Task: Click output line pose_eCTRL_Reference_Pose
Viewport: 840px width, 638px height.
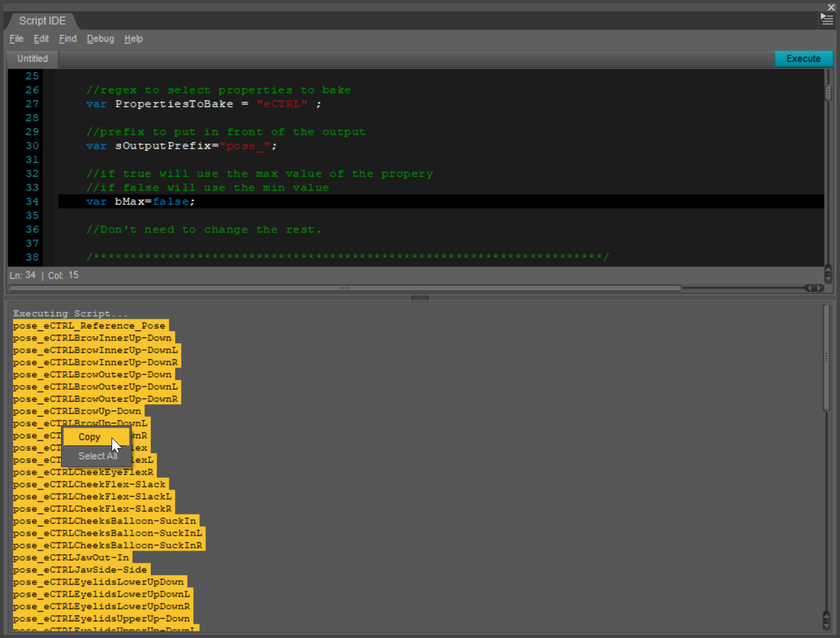Action: pyautogui.click(x=89, y=326)
